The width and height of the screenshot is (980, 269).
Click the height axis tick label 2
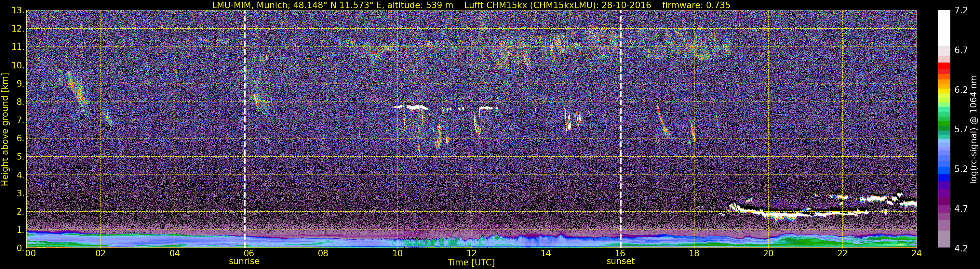(20, 212)
